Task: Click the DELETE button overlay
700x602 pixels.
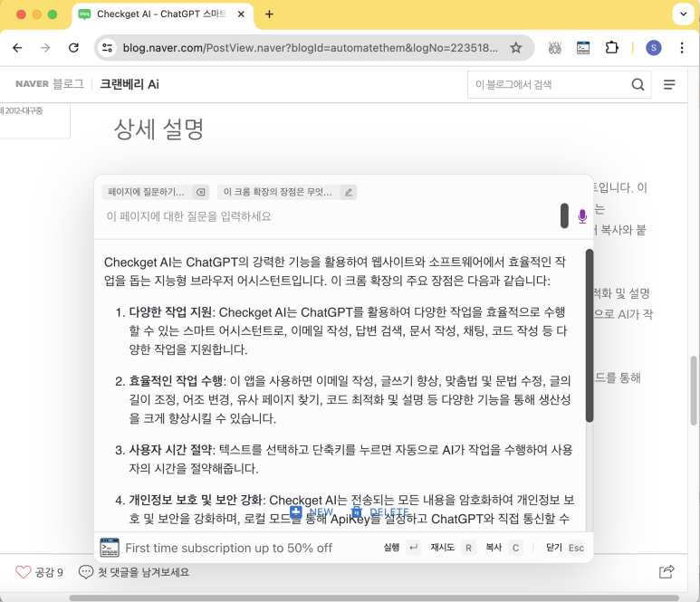Action: click(x=380, y=511)
